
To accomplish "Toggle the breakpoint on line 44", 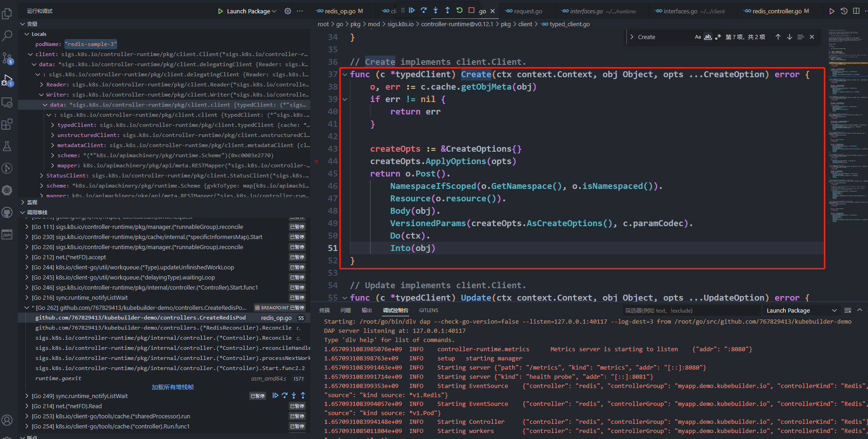I will pyautogui.click(x=317, y=161).
